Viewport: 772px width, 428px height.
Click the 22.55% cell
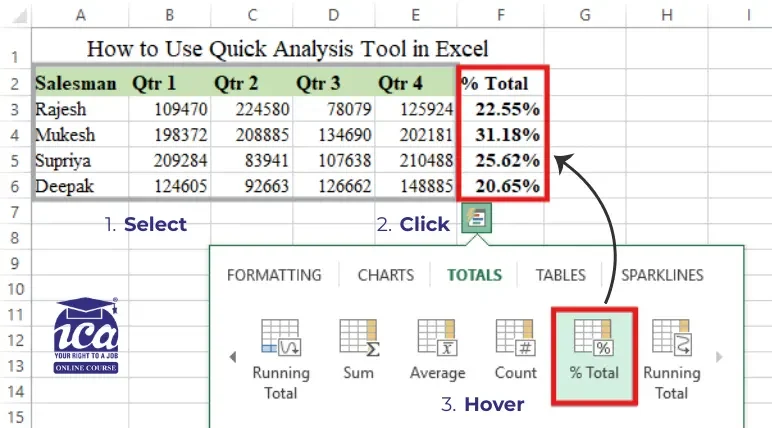(502, 109)
